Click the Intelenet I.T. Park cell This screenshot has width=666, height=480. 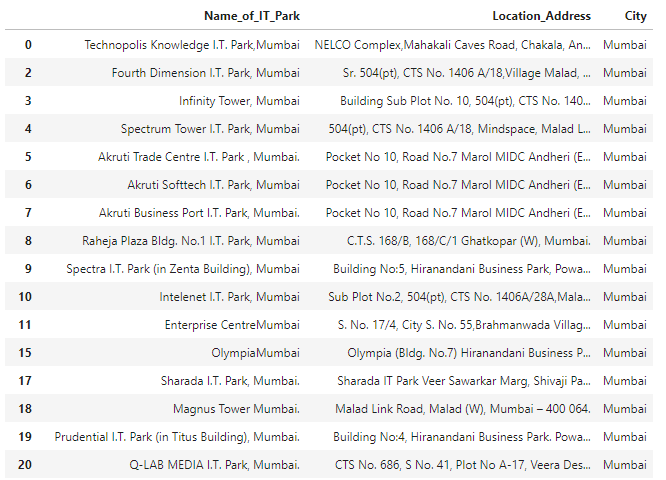tap(229, 297)
